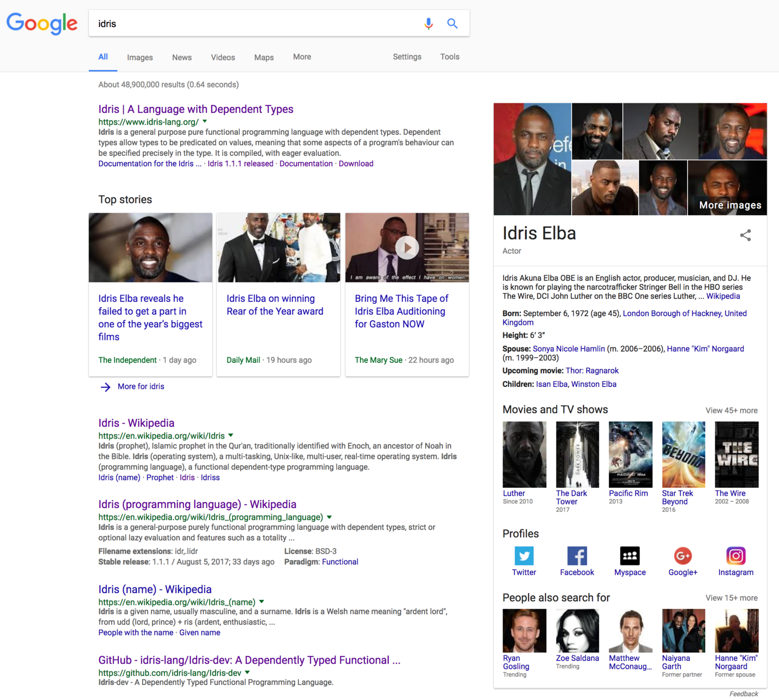Open the More search categories menu
779x700 pixels.
click(x=302, y=57)
